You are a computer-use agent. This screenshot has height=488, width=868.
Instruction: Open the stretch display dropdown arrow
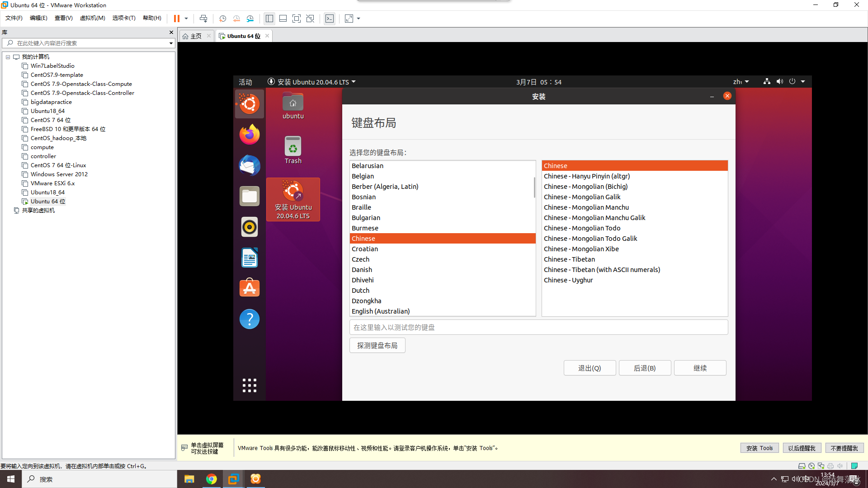point(359,19)
